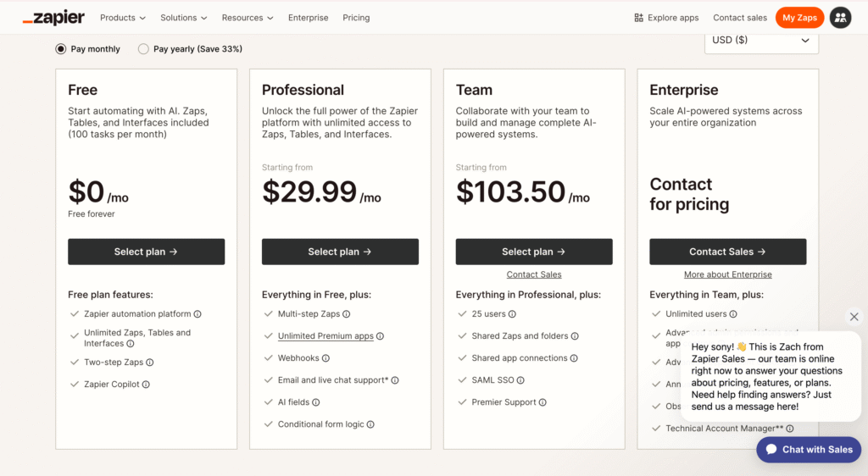Select Pay yearly (Save 33%) option

pyautogui.click(x=143, y=49)
